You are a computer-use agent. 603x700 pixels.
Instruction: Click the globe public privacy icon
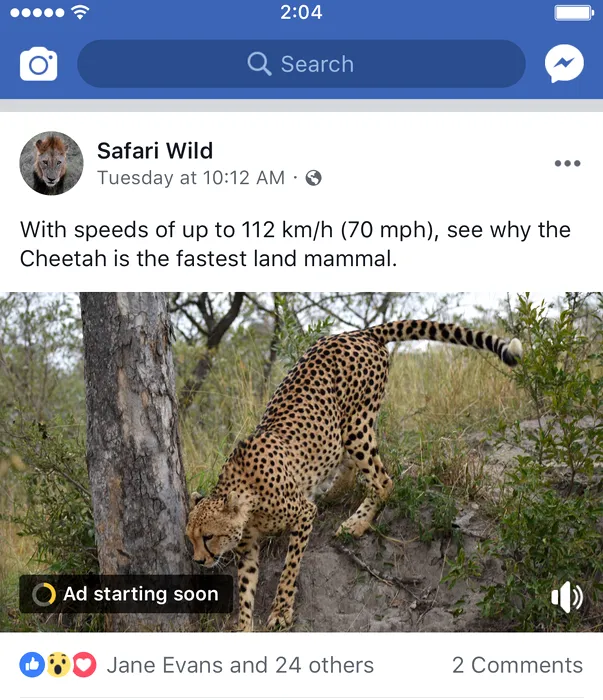click(x=314, y=178)
